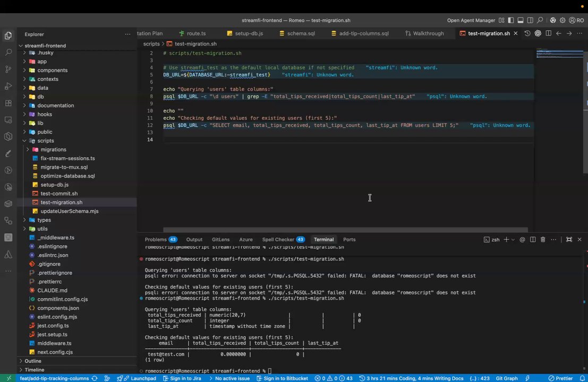
Task: Kill the terminal with trash icon
Action: tap(543, 240)
